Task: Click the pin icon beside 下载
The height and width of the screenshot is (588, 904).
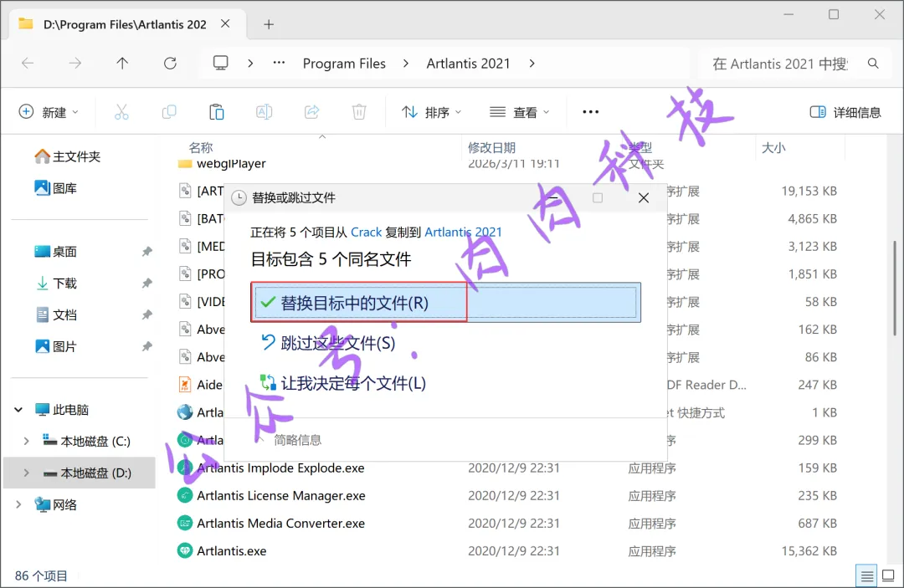Action: pos(147,284)
